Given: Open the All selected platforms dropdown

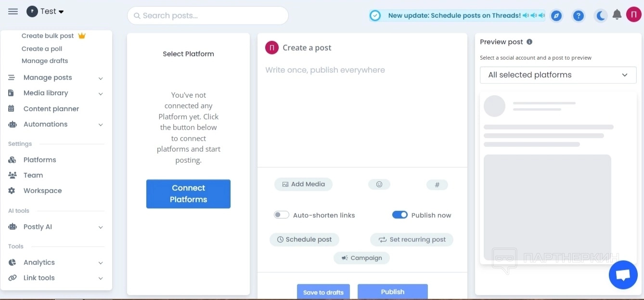Looking at the screenshot, I should point(558,75).
